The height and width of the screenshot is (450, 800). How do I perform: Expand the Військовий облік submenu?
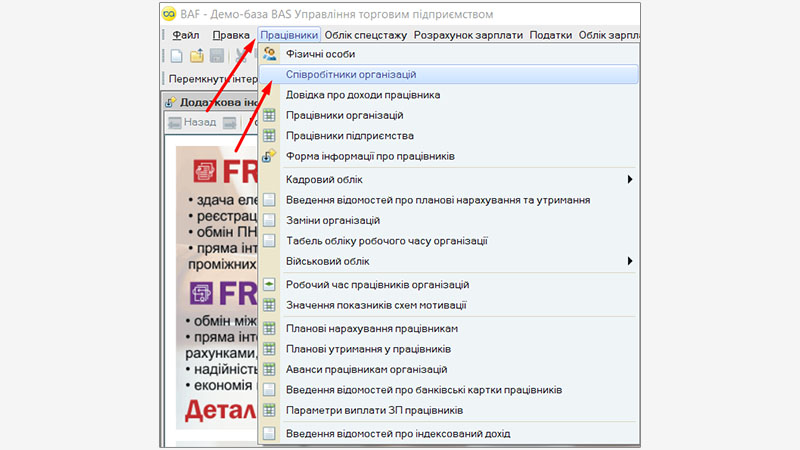click(630, 261)
